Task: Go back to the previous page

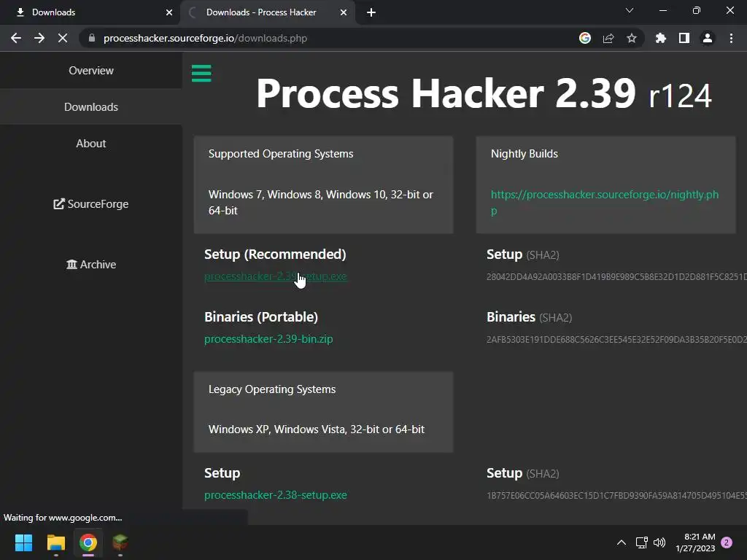Action: pos(16,38)
